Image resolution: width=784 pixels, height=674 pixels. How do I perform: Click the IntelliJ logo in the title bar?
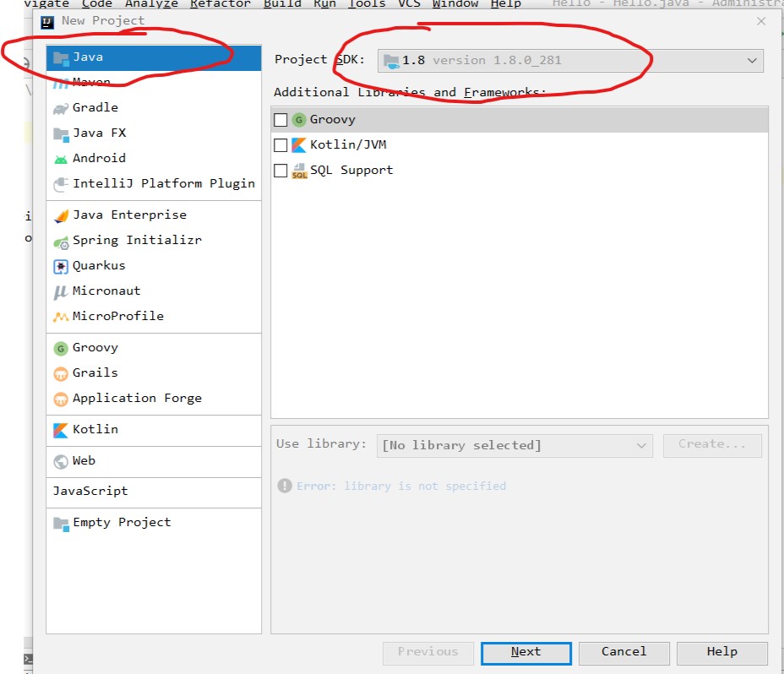(x=47, y=22)
